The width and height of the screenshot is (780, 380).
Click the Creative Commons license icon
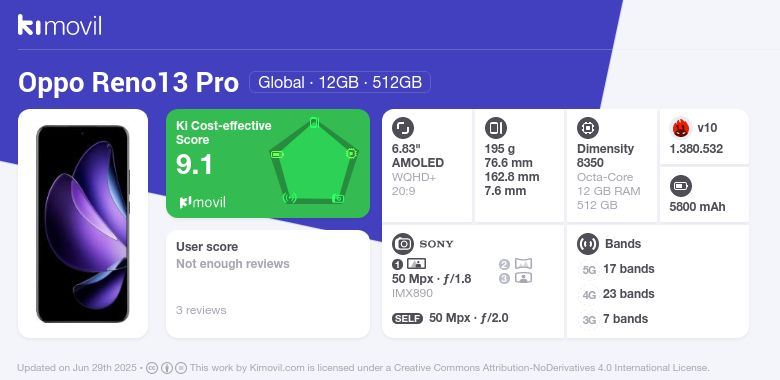point(152,368)
